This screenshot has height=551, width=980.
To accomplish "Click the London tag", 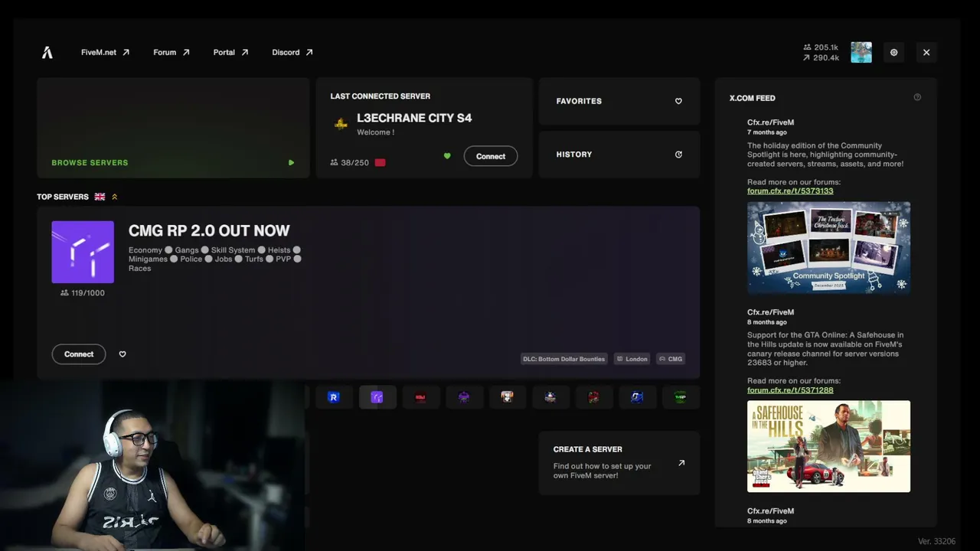I will pos(632,359).
